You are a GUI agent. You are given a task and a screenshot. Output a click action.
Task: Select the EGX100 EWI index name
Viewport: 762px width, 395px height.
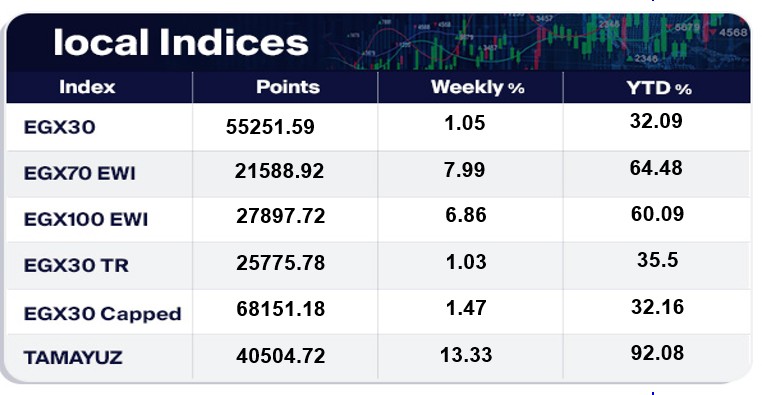pos(86,219)
